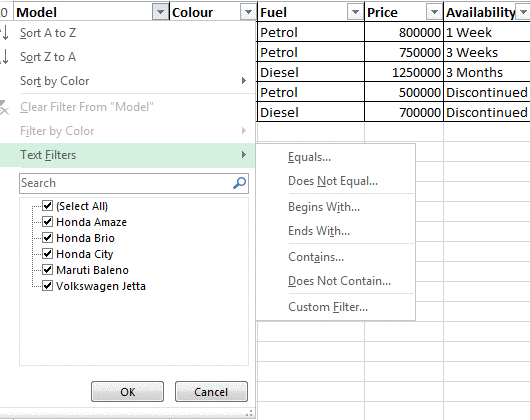Open the Availability column filter dropdown

point(523,13)
